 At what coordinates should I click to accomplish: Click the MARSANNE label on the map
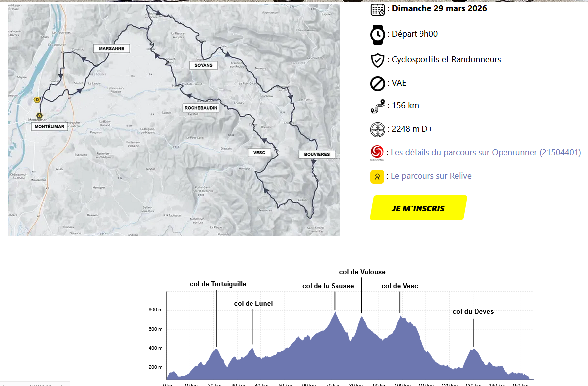[x=112, y=48]
